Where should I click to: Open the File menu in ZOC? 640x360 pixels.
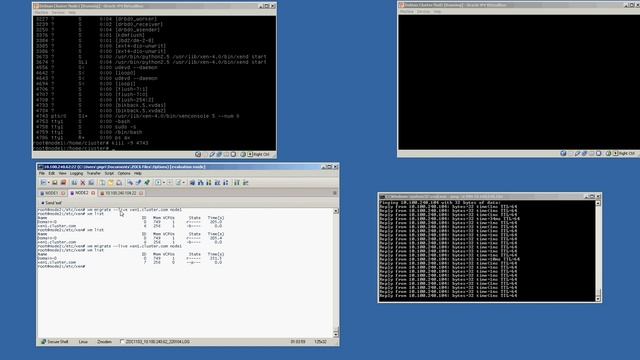(42, 173)
